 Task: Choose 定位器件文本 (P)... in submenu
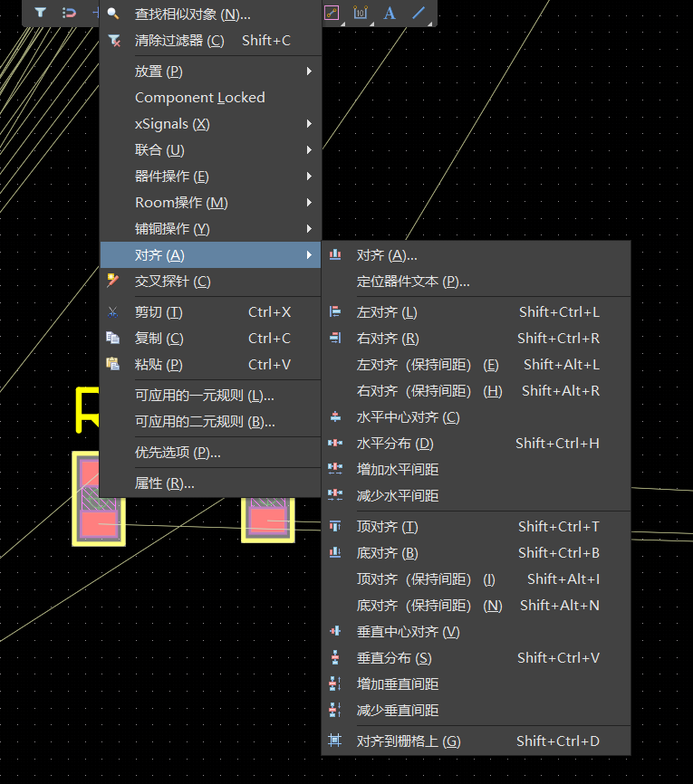(476, 282)
